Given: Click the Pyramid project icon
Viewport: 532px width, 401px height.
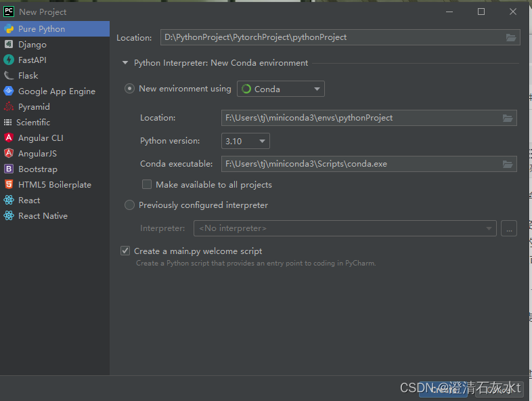Looking at the screenshot, I should click(x=9, y=107).
